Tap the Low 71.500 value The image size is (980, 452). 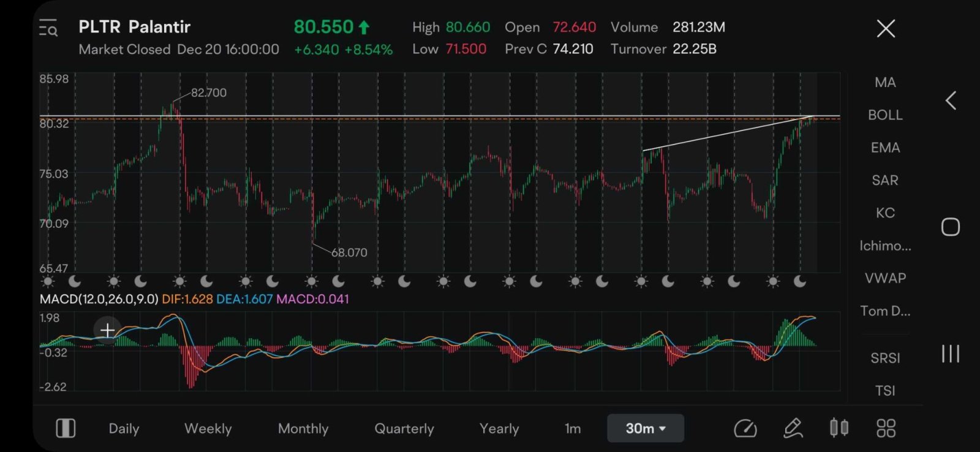click(466, 49)
